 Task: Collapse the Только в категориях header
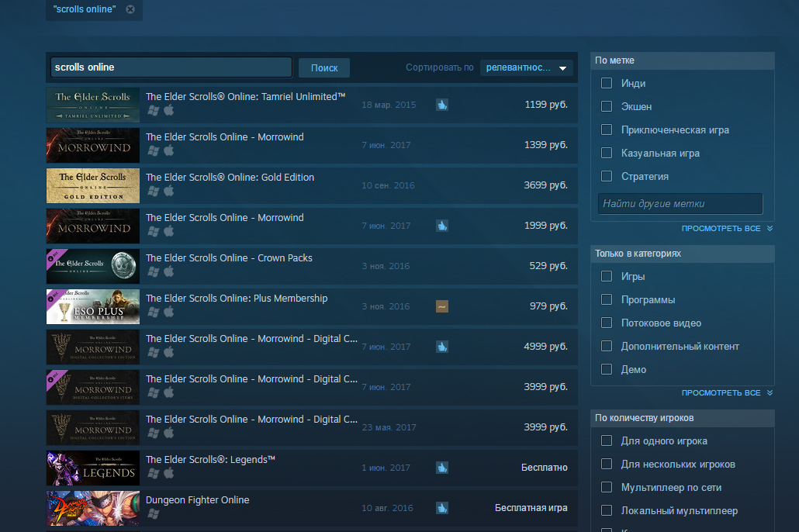683,254
